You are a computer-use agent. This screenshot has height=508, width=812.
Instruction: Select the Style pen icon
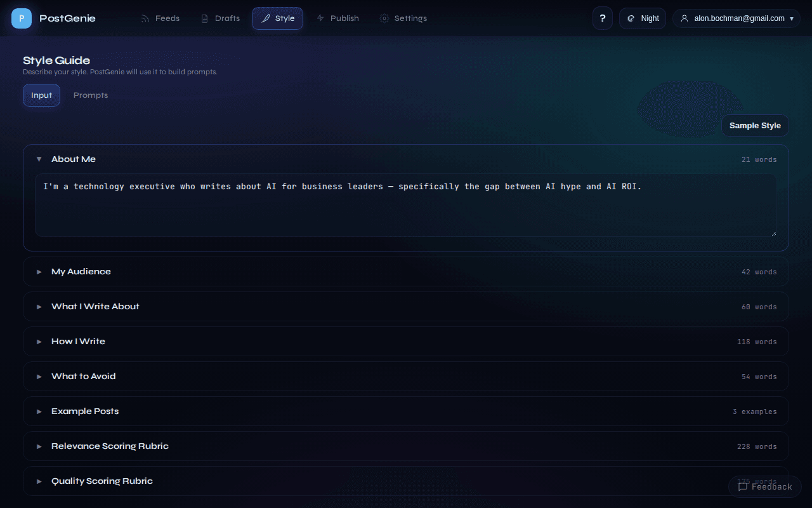265,18
